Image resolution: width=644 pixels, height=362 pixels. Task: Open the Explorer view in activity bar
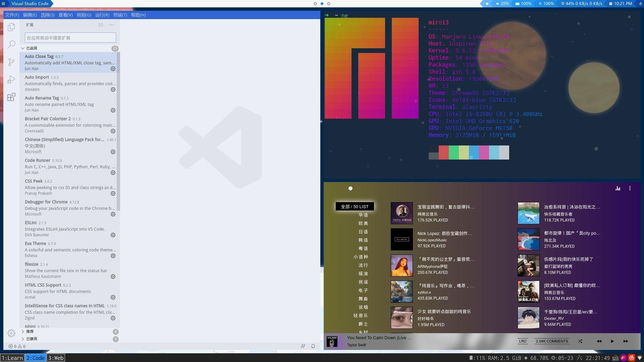coord(11,27)
